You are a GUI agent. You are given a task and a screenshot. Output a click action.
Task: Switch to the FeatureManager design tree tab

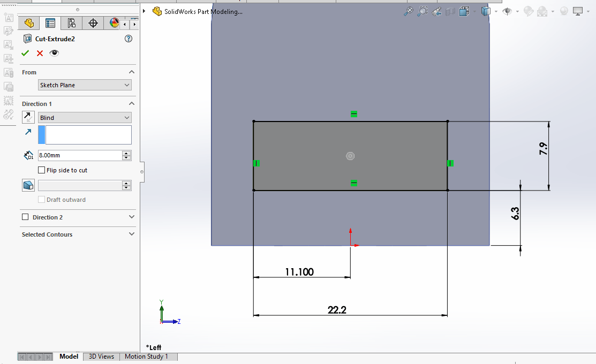(x=29, y=23)
